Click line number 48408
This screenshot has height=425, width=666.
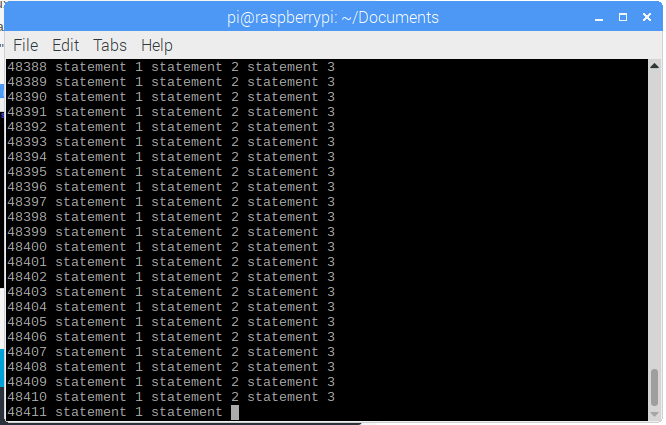click(27, 367)
